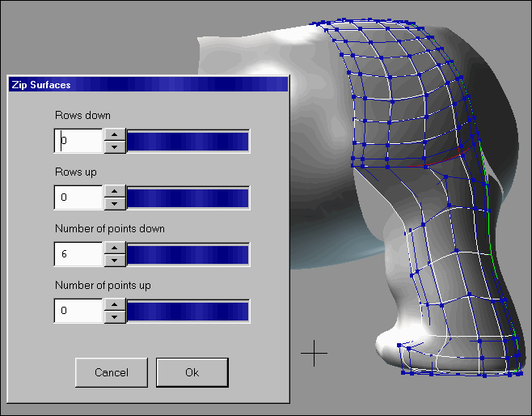This screenshot has height=416, width=532.
Task: Increase the Rows up value
Action: [116, 192]
